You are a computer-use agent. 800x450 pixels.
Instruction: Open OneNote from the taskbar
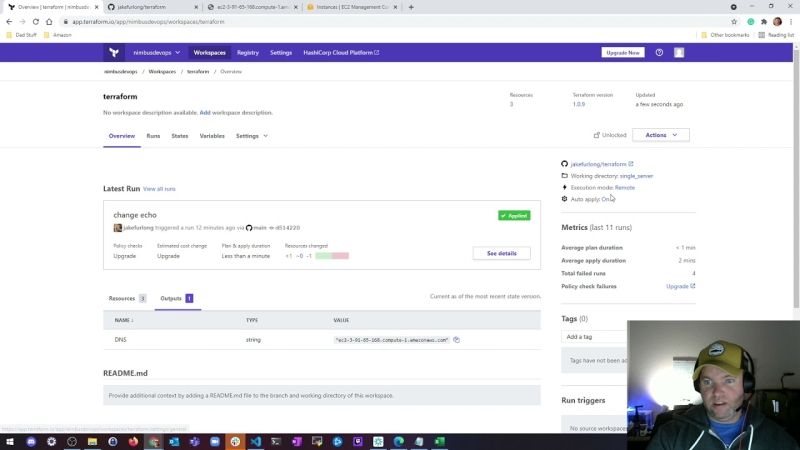coord(296,441)
